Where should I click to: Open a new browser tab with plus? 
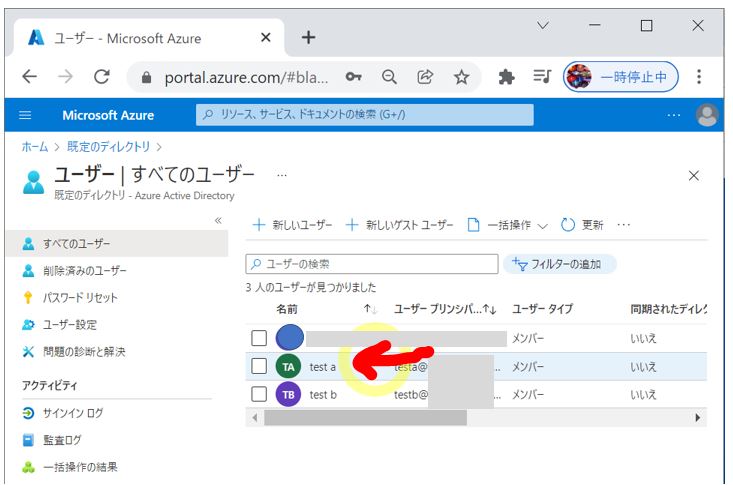(309, 37)
